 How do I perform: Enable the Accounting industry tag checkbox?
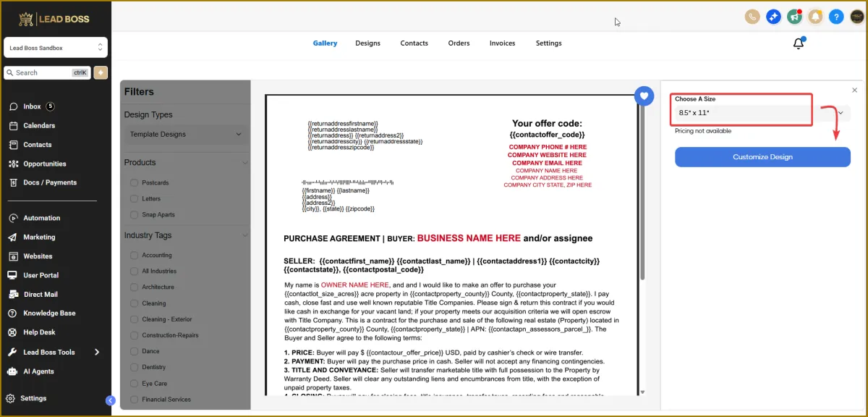point(134,255)
